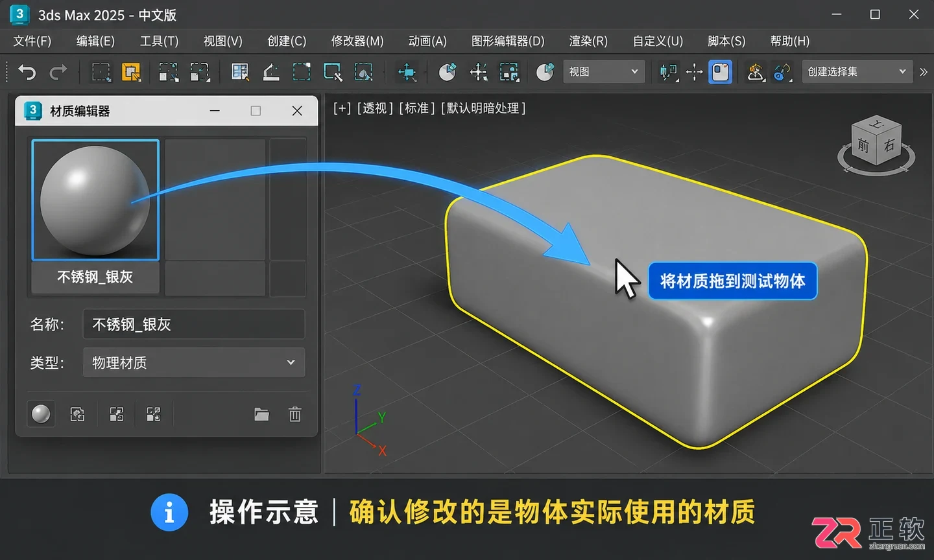Open the 视图 reference coordinate dropdown
This screenshot has width=934, height=560.
tap(604, 72)
